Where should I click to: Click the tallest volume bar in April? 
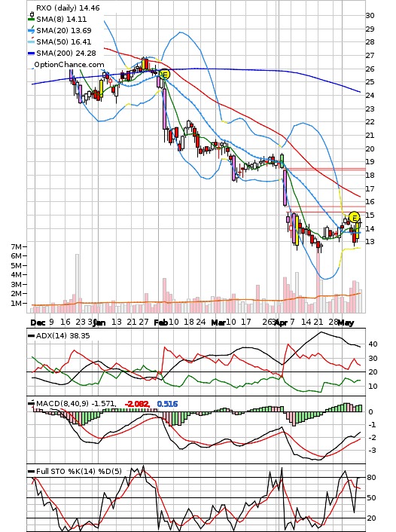[318, 282]
